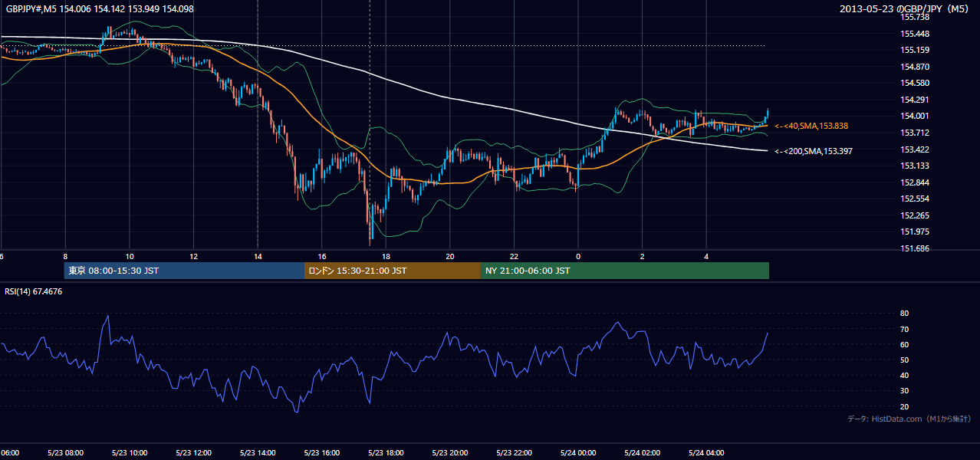Click hour label 8 under the price chart
Image resolution: width=980 pixels, height=460 pixels.
click(65, 256)
